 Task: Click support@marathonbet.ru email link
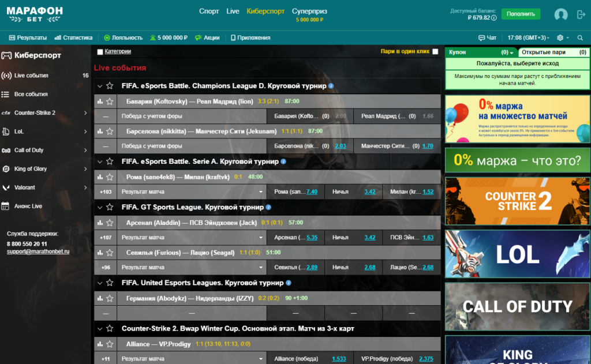click(x=38, y=252)
